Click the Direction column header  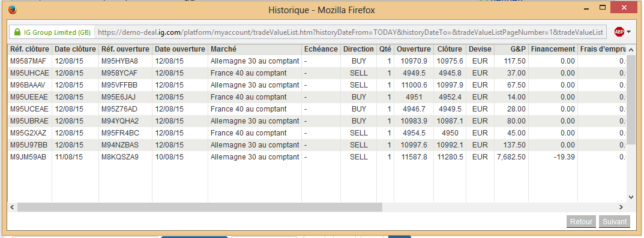[x=358, y=49]
